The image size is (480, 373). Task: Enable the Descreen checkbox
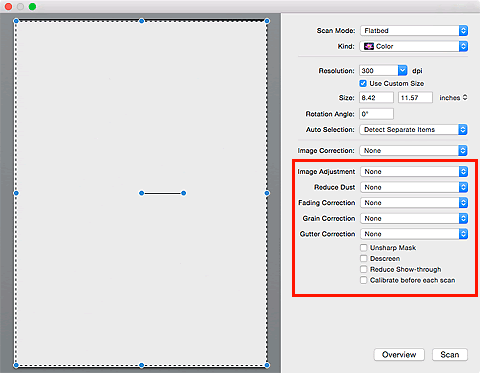point(363,258)
